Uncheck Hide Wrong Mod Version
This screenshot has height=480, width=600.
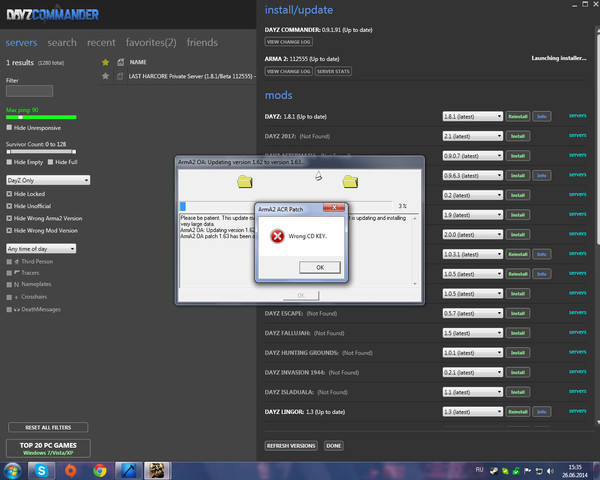tap(9, 231)
